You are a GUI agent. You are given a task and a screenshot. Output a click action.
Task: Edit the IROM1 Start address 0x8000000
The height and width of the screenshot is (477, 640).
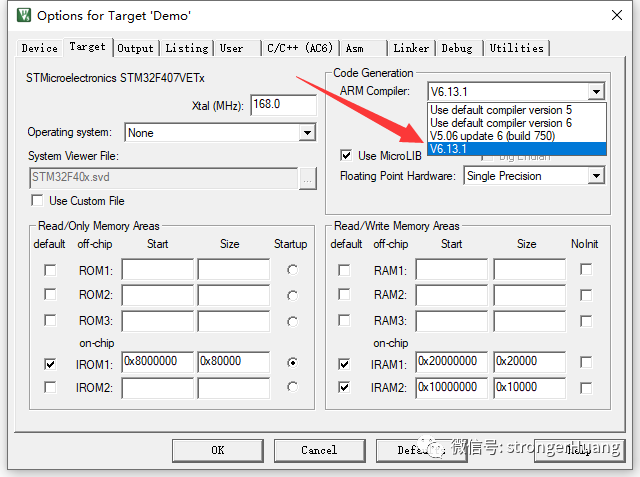click(158, 362)
